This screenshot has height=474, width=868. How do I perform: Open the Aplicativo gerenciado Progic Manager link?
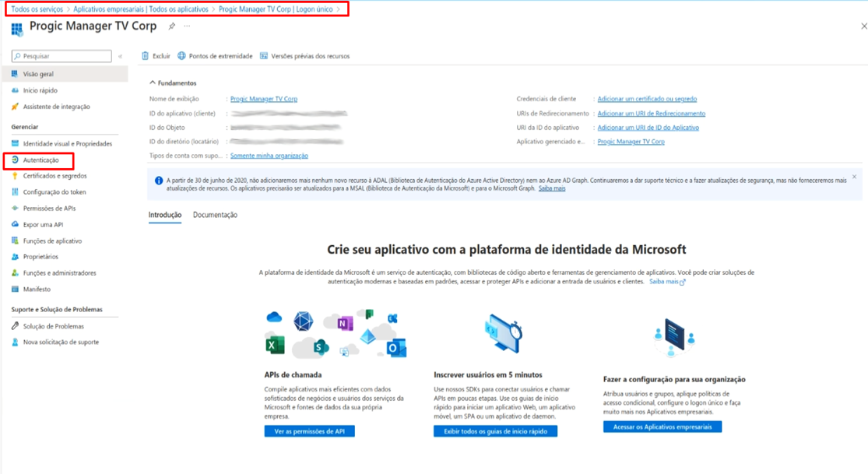pos(631,142)
